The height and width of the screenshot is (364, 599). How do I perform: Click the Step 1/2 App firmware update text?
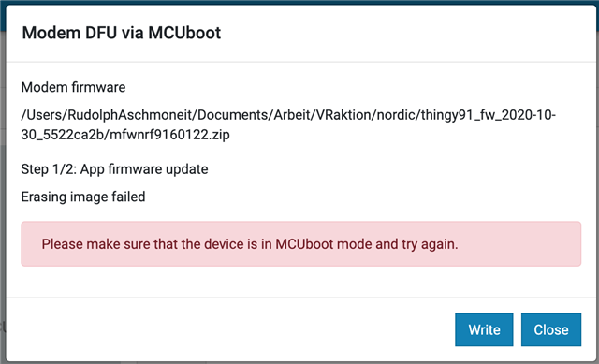[x=114, y=169]
